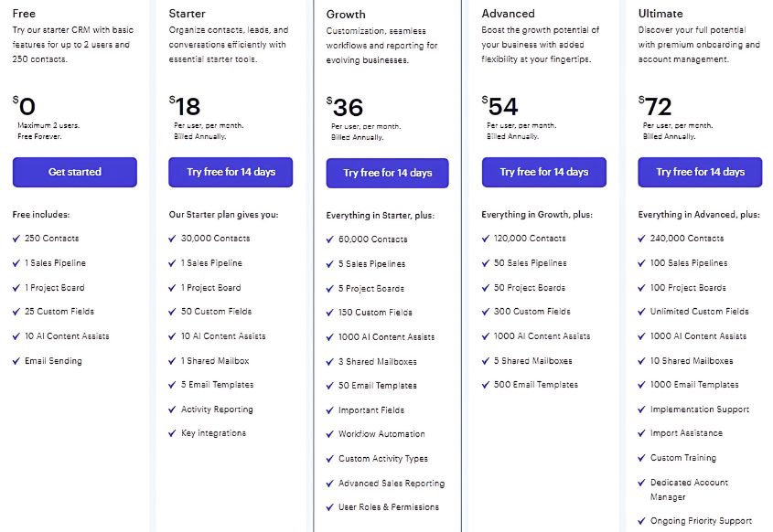Viewport: 773px width, 532px height.
Task: Click the Advanced Sales Reporting feature text
Action: coord(392,484)
